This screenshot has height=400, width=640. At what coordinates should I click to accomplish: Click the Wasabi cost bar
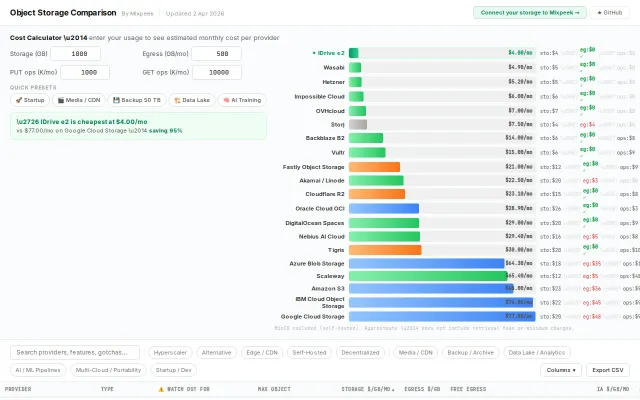(x=355, y=67)
